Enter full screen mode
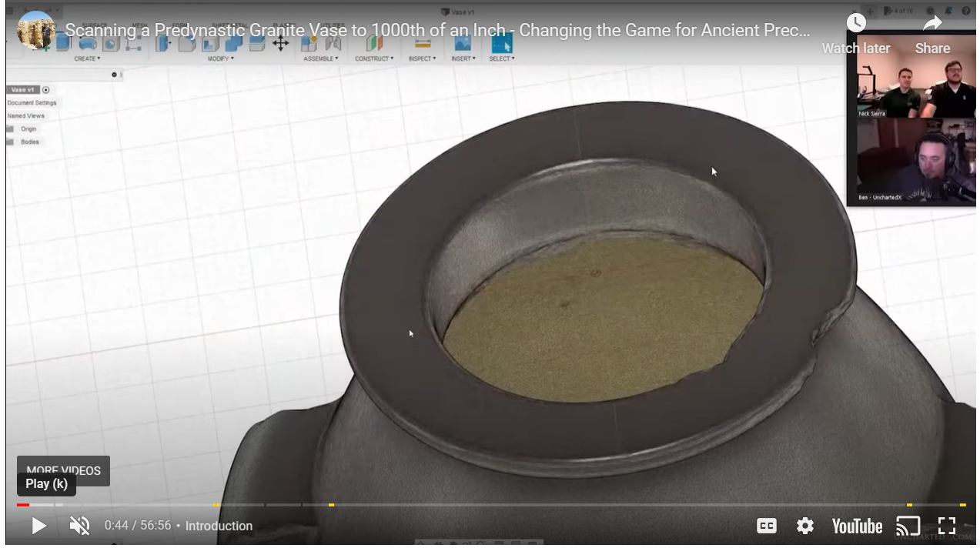Image resolution: width=980 pixels, height=548 pixels. [x=947, y=526]
